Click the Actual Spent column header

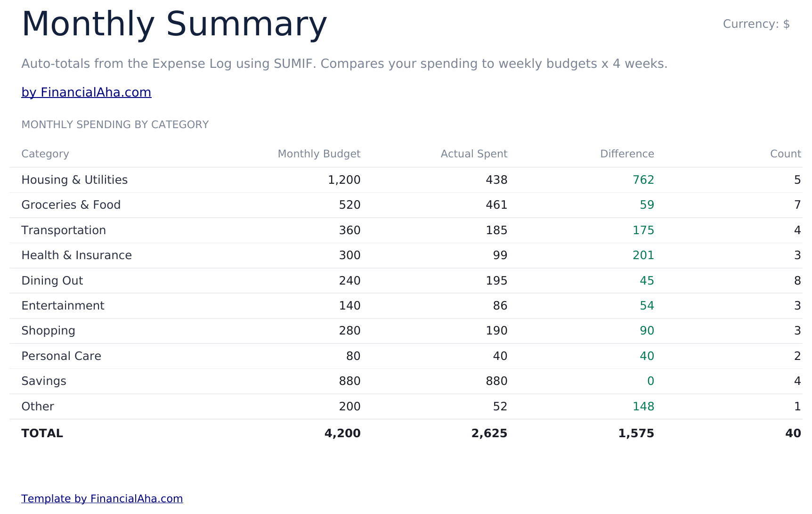(x=474, y=154)
